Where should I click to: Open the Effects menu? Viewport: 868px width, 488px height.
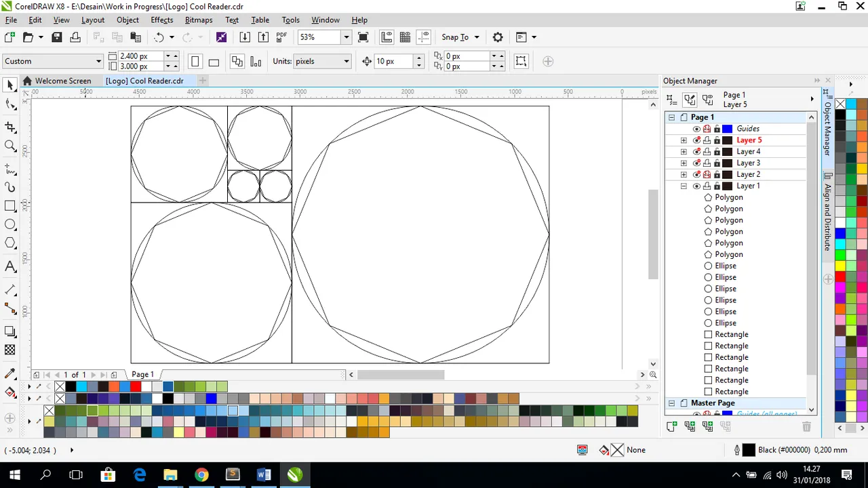click(x=161, y=20)
